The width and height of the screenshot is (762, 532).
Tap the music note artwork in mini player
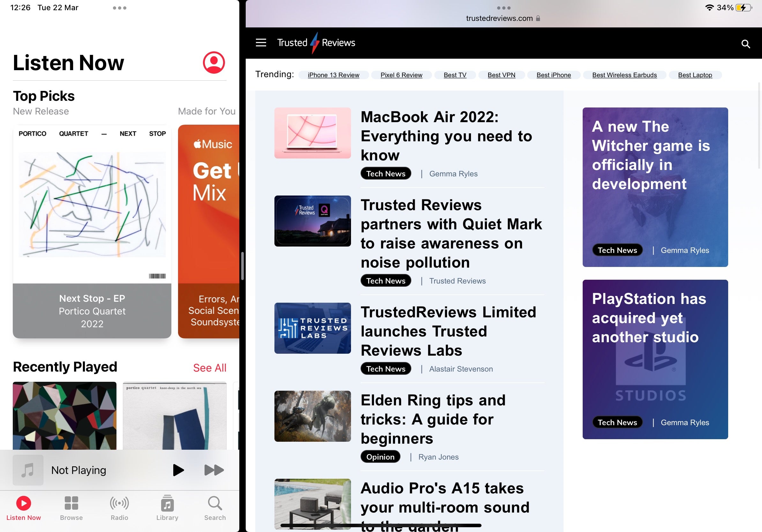click(28, 470)
